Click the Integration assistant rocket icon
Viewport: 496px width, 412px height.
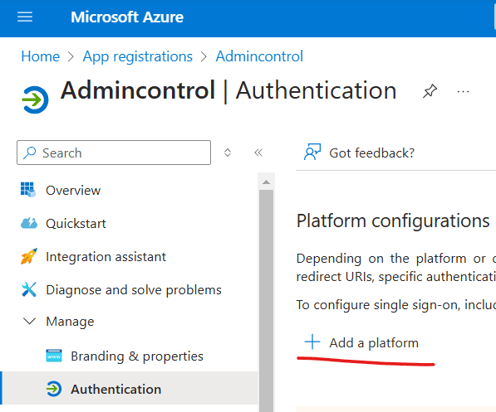(x=29, y=256)
